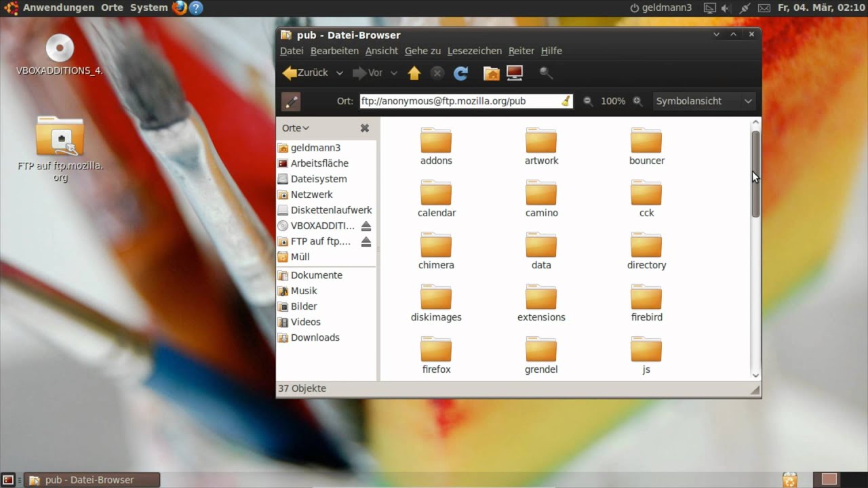The height and width of the screenshot is (488, 868).
Task: Open the Anwendungen panel menu
Action: pos(51,7)
